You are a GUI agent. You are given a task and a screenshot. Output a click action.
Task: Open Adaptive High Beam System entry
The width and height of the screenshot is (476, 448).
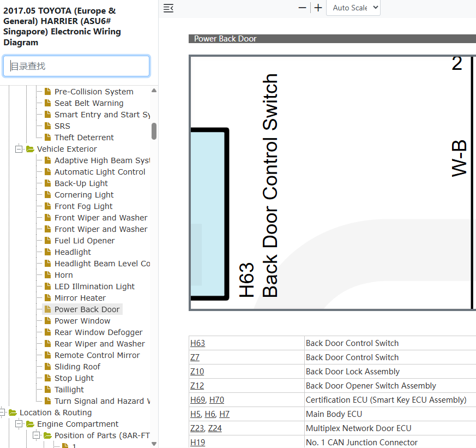tap(102, 160)
